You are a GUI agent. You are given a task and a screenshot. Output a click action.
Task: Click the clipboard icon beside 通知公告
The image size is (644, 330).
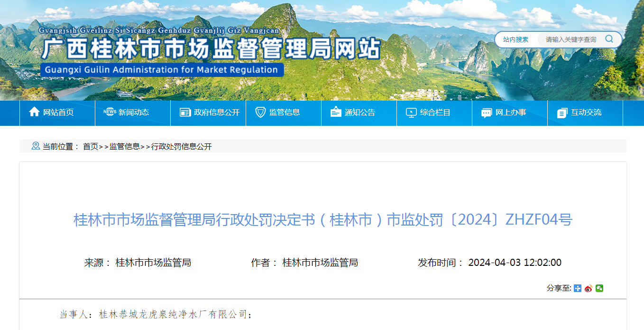click(336, 112)
